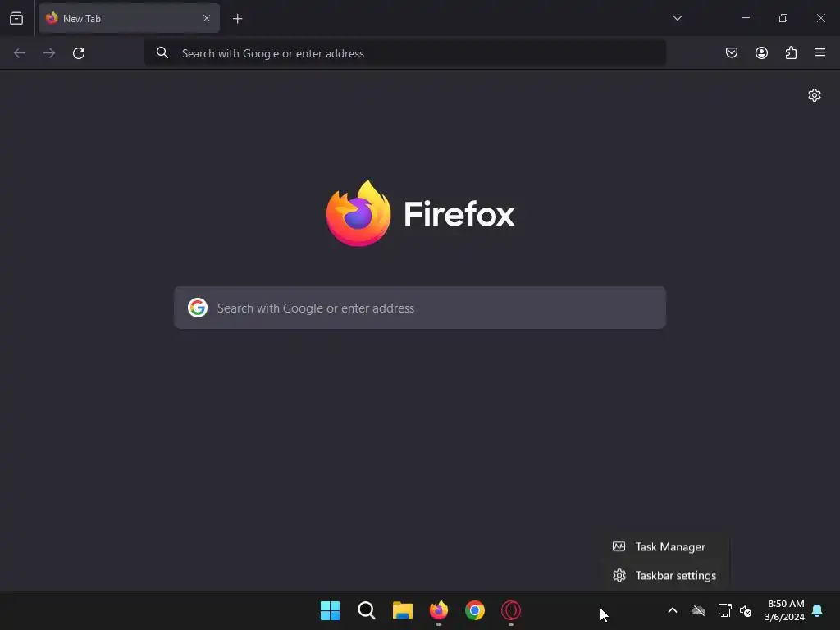Open Firefox View pinned tab icon

pyautogui.click(x=16, y=18)
